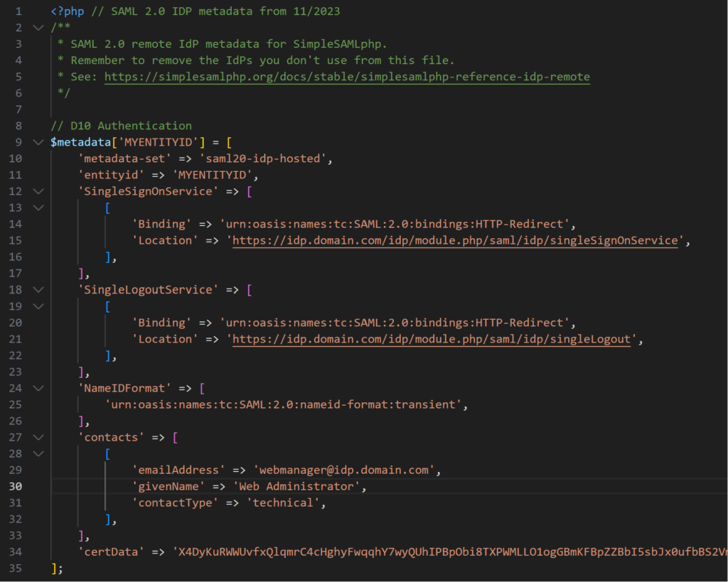The image size is (728, 582).
Task: Collapse the inner array fold on line 13
Action: click(x=38, y=208)
